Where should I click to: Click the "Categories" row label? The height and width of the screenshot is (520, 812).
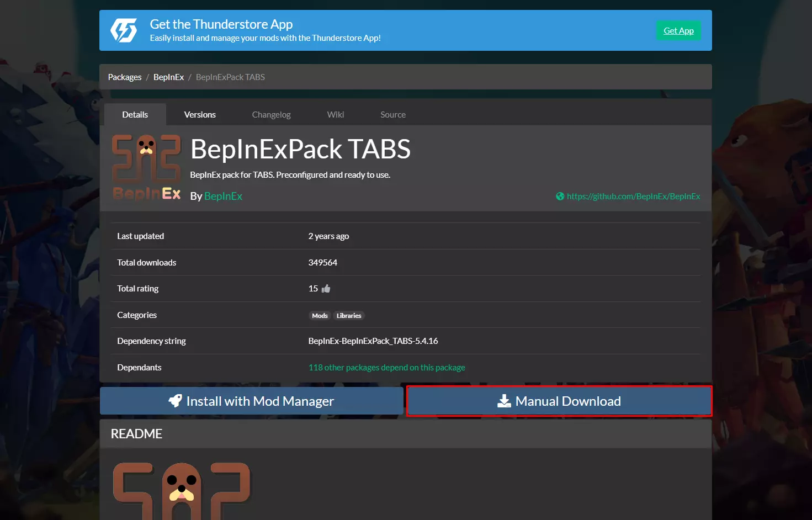pyautogui.click(x=137, y=315)
